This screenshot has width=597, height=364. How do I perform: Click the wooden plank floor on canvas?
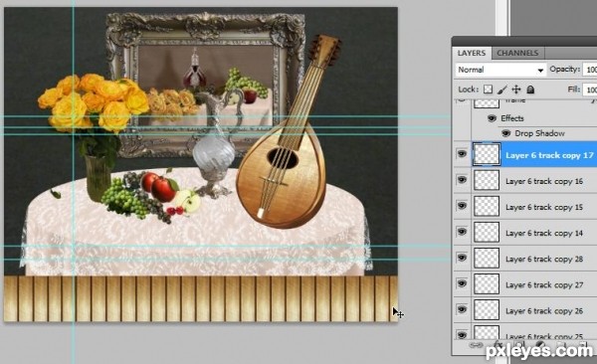(201, 299)
